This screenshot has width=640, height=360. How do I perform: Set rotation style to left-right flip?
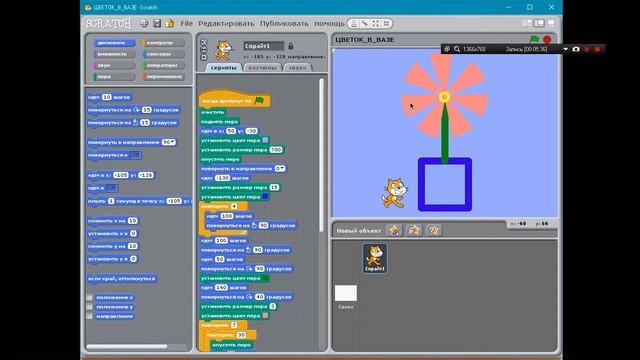[x=204, y=50]
